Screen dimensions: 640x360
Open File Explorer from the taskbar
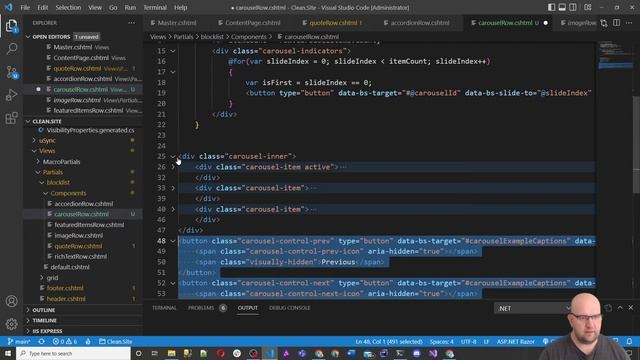[x=171, y=353]
